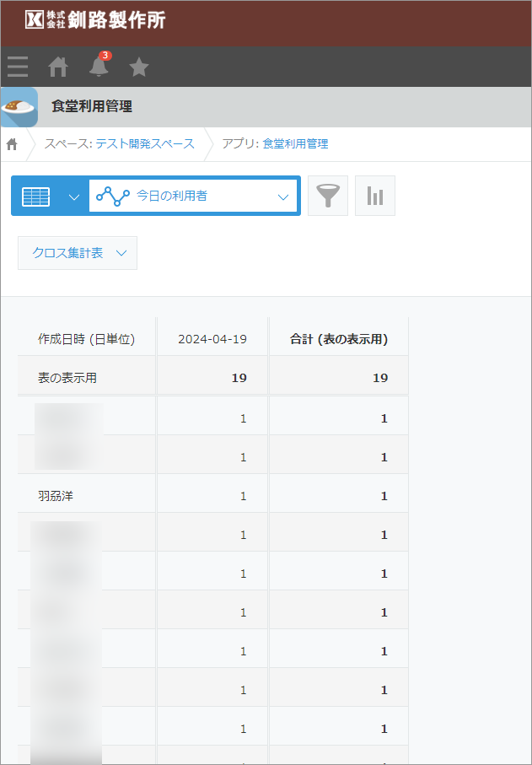Open the 今日の利用者 view dropdown

193,197
